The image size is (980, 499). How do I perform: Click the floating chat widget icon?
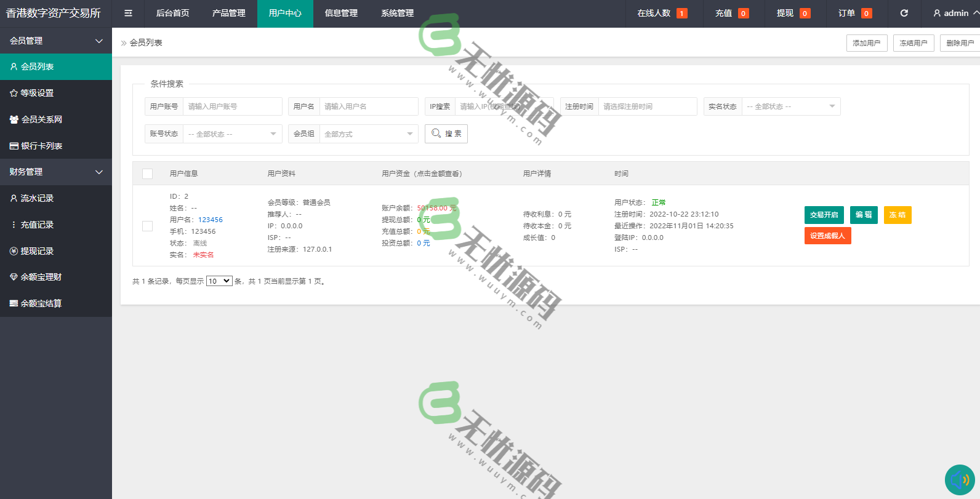point(960,480)
